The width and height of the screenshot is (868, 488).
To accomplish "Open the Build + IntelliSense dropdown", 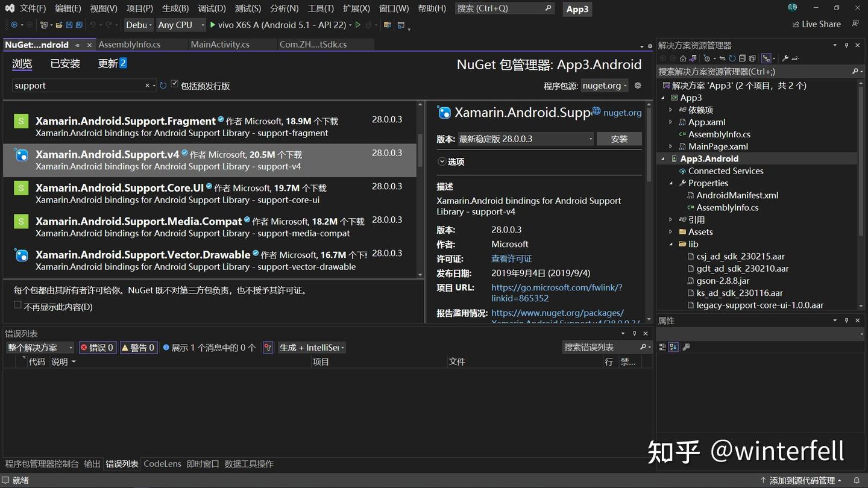I will tap(312, 348).
